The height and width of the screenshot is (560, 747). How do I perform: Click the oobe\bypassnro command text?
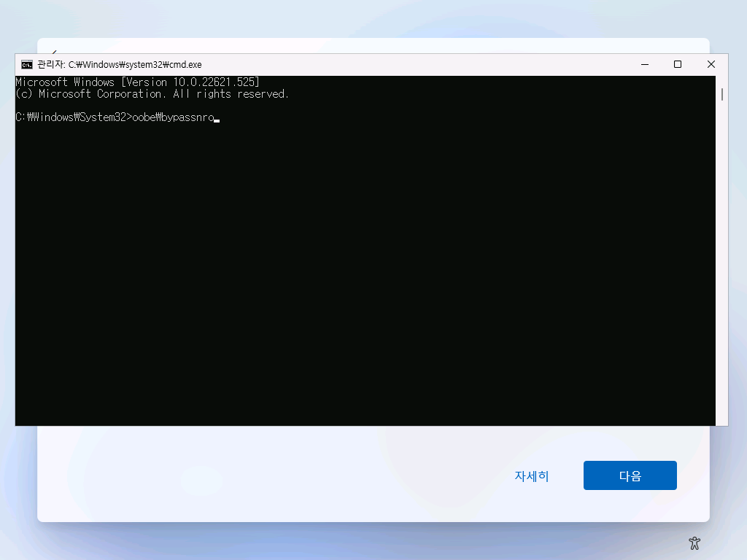pos(174,117)
